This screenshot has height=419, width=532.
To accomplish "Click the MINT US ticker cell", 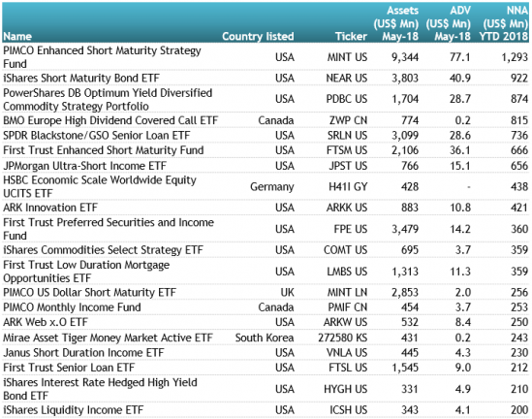I will pos(347,57).
